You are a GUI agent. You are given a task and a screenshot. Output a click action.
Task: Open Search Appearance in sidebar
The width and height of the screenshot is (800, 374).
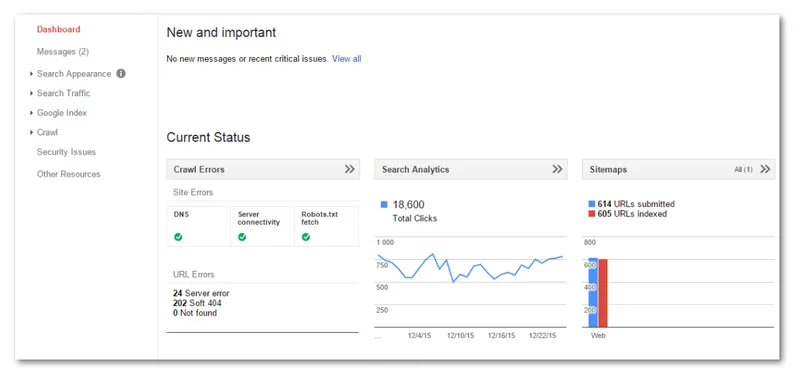click(74, 74)
